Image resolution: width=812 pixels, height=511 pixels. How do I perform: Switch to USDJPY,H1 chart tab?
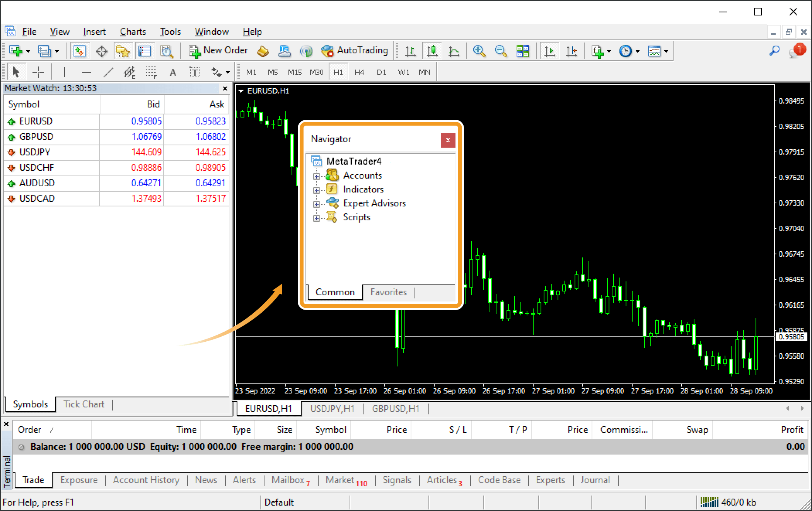pyautogui.click(x=332, y=409)
